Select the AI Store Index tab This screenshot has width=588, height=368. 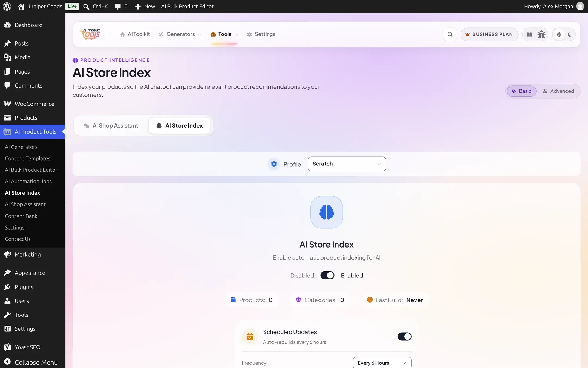180,125
